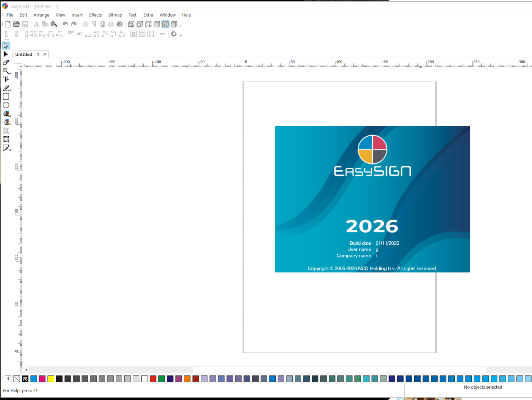Choose the freehand Pencil drawing tool

[x=6, y=88]
